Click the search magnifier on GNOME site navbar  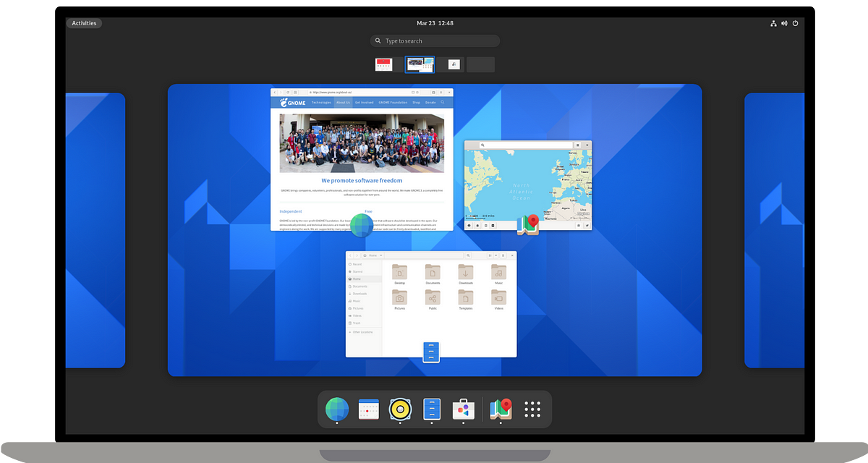click(442, 102)
